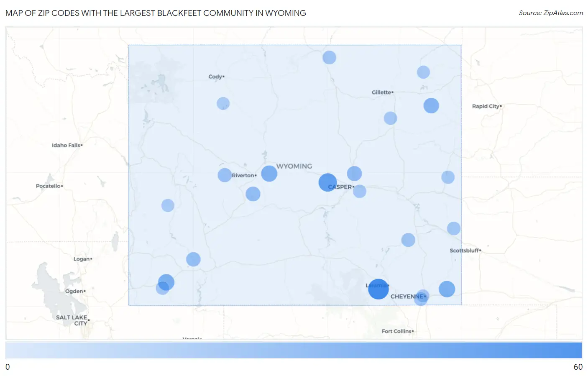Click the legend maximum value 60
Viewport: 588px width, 376px height.
(578, 367)
